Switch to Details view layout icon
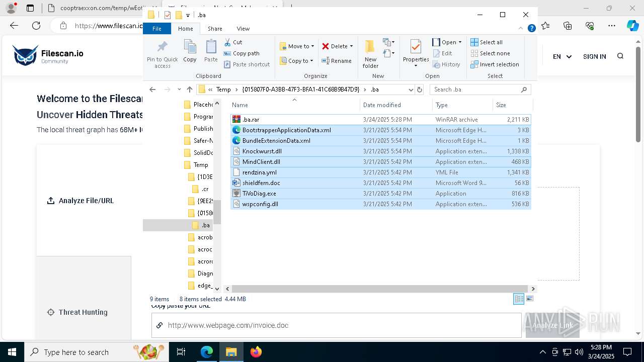The image size is (644, 362). pos(519,299)
